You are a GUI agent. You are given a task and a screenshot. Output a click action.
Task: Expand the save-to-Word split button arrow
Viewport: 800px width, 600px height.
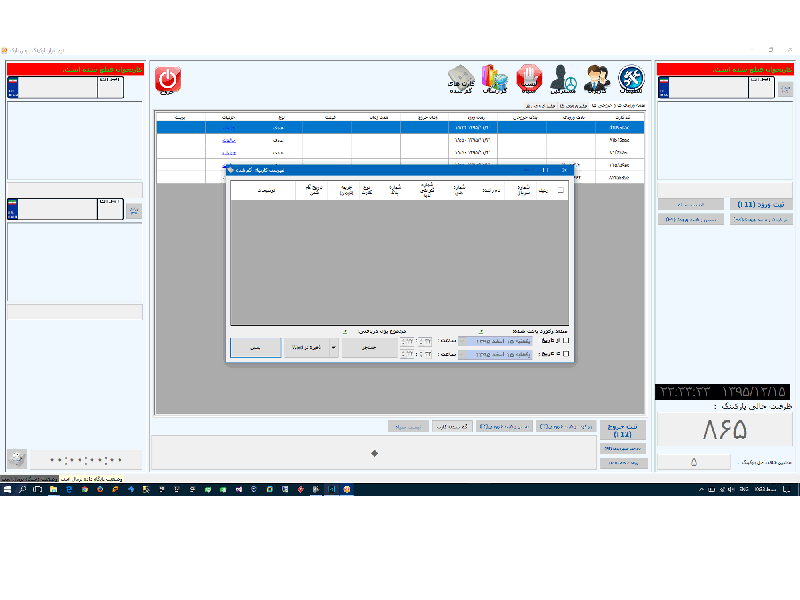pyautogui.click(x=333, y=348)
